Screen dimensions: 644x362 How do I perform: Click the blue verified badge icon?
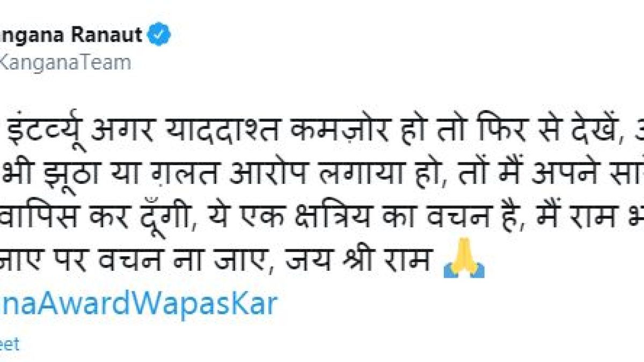[x=160, y=35]
